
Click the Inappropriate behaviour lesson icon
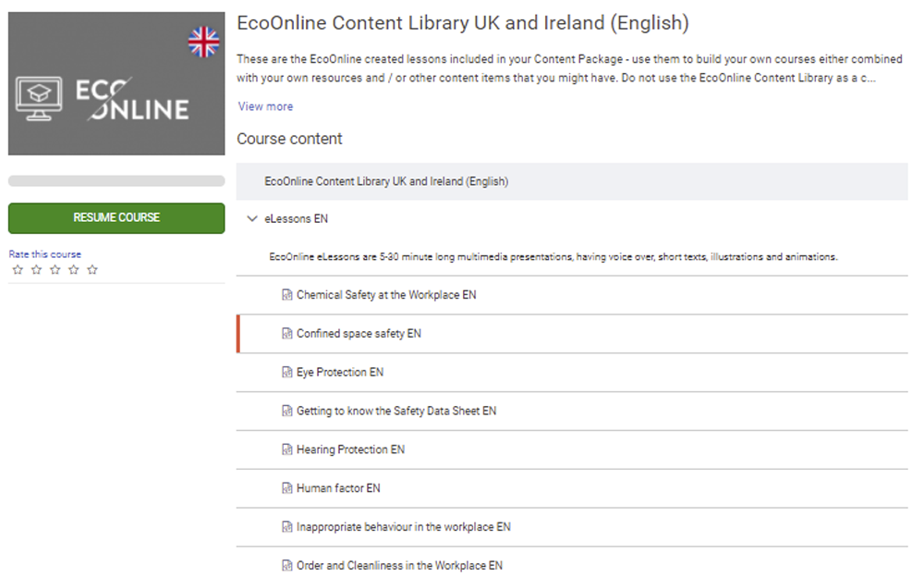click(x=287, y=527)
